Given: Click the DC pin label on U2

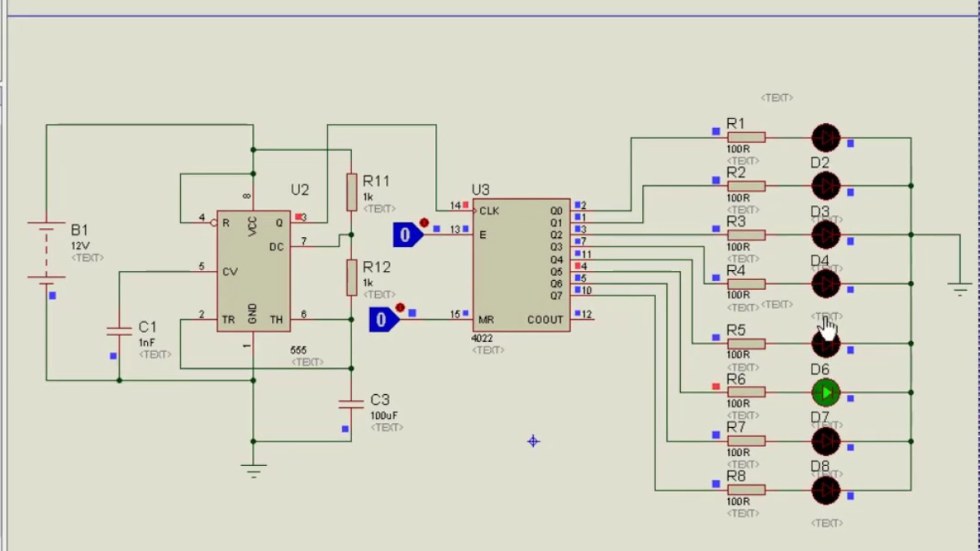Looking at the screenshot, I should point(276,247).
